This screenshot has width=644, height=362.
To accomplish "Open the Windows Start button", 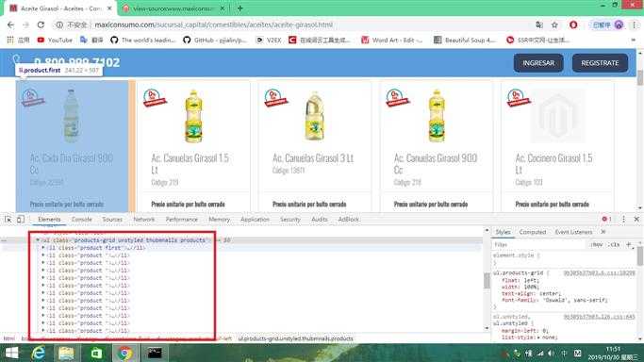I will click(11, 353).
